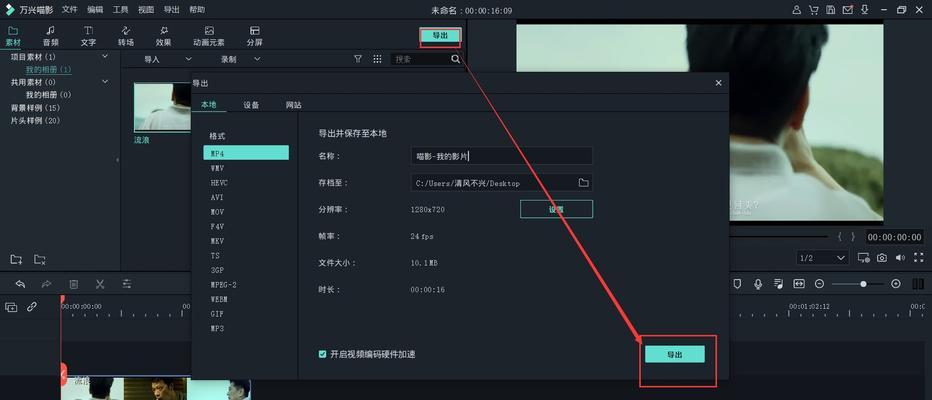Toggle 开启视频编码硬件加速 checkbox
Screen dimensions: 932x400
[x=322, y=354]
